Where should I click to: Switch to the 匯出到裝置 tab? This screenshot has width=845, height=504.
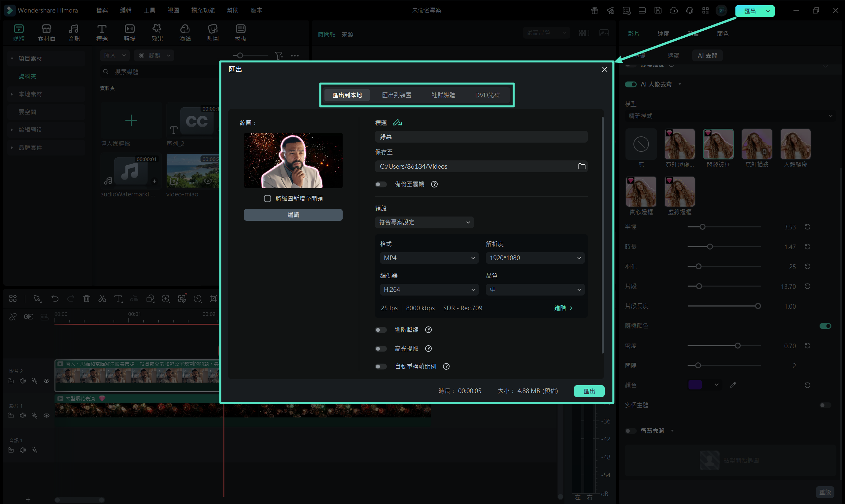396,95
